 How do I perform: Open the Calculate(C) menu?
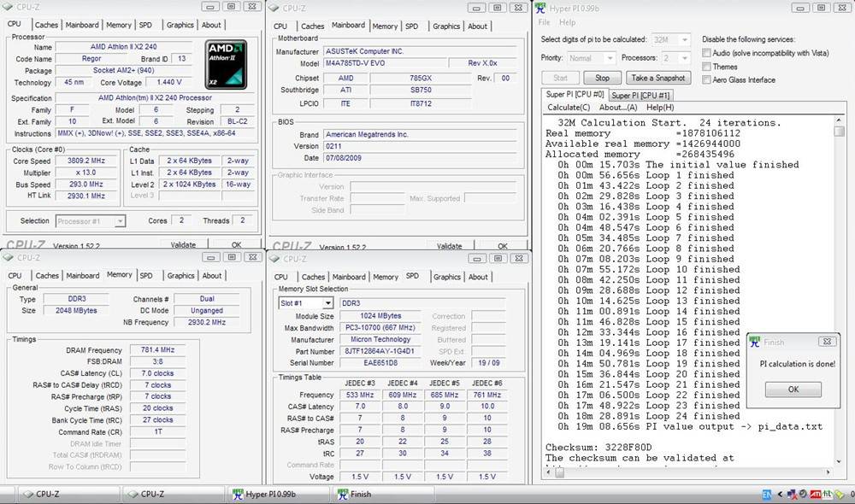[x=568, y=108]
